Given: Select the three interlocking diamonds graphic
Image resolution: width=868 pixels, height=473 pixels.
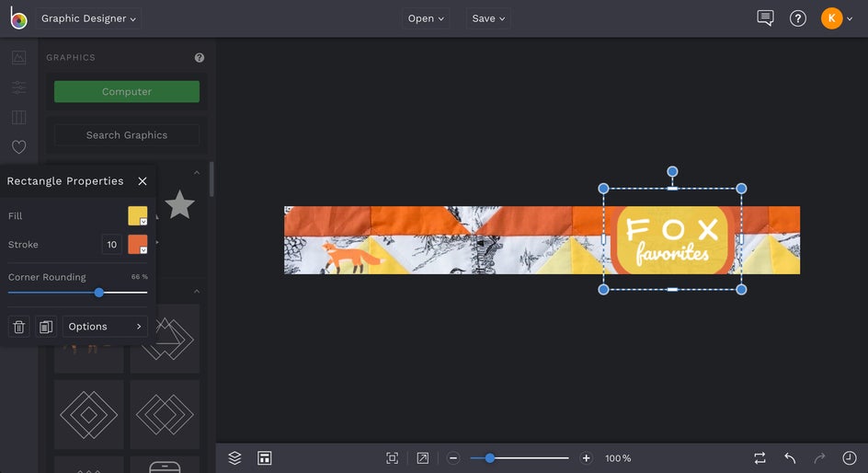Looking at the screenshot, I should [x=165, y=414].
